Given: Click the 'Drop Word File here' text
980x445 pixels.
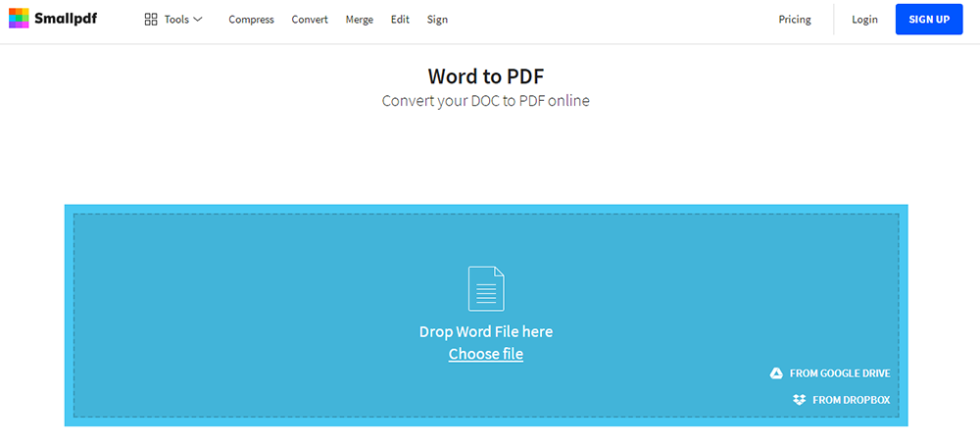Looking at the screenshot, I should 486,331.
